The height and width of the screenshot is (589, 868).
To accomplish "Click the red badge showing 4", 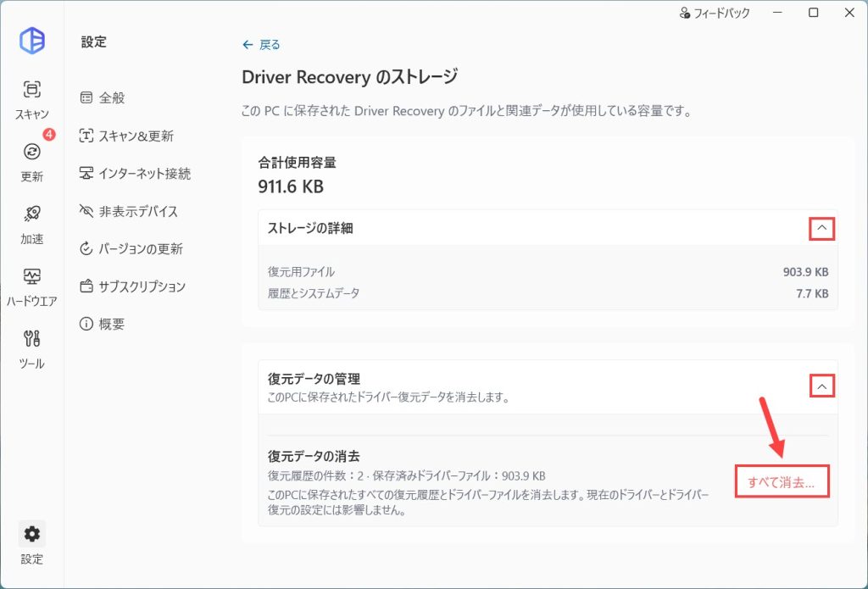I will [49, 135].
